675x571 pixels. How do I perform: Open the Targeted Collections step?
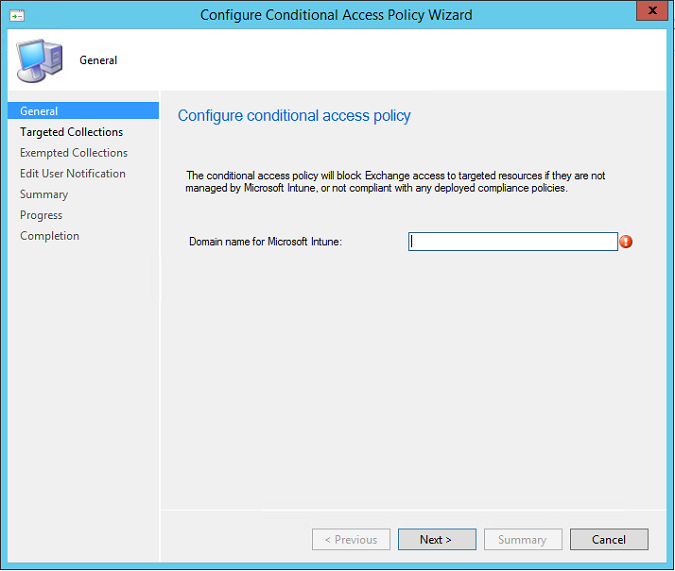(x=71, y=132)
